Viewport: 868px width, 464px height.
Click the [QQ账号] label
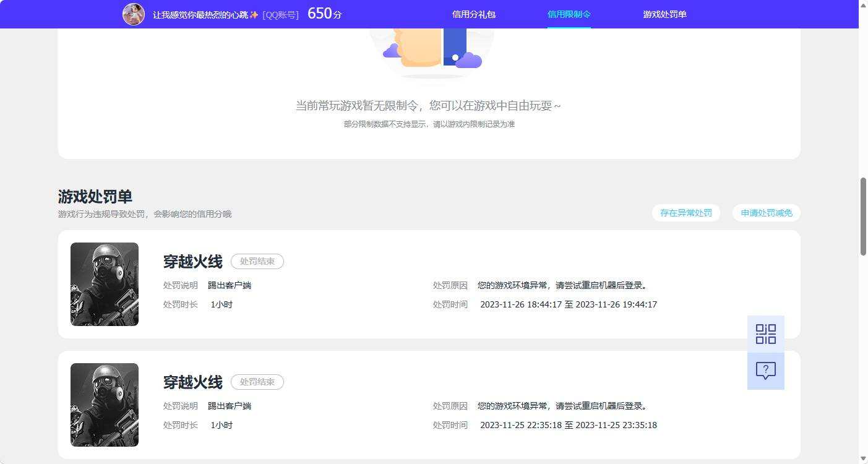280,14
